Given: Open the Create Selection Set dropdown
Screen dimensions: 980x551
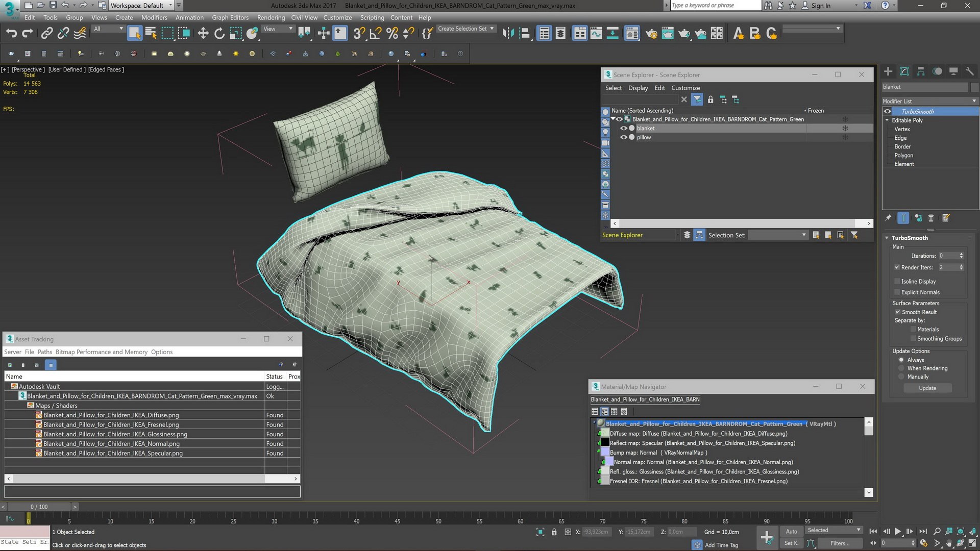Looking at the screenshot, I should (x=466, y=29).
